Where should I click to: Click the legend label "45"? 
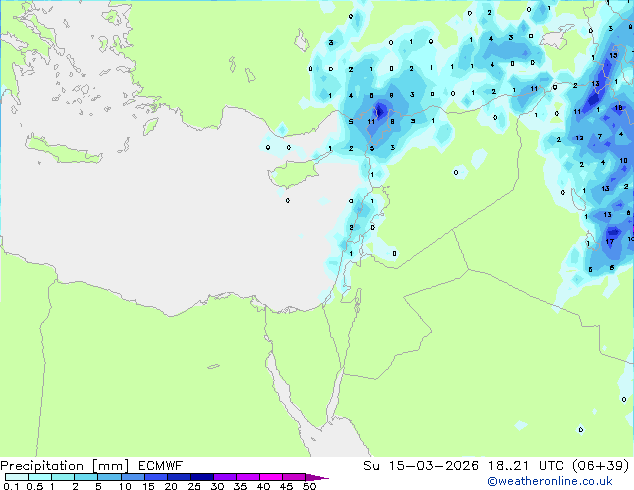coord(286,486)
